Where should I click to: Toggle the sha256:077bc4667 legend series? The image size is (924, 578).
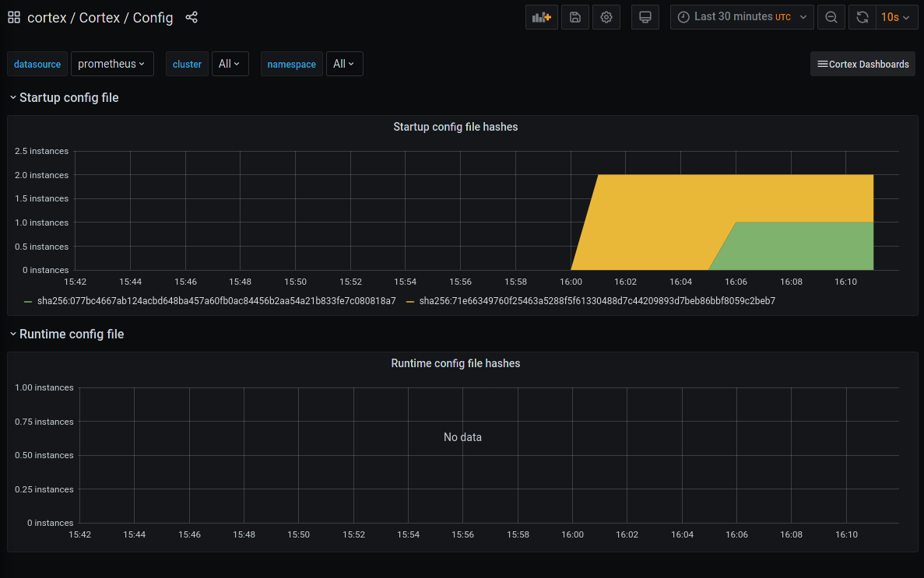[x=216, y=301]
